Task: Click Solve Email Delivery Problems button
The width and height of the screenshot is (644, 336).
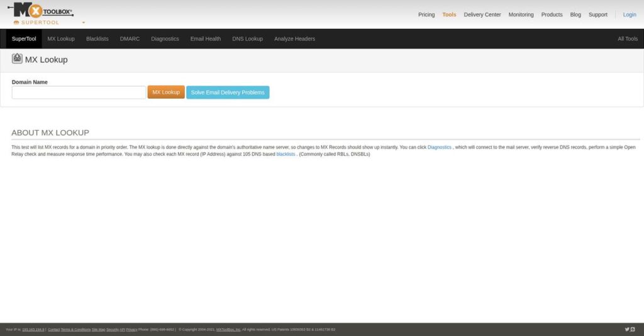Action: [x=228, y=92]
